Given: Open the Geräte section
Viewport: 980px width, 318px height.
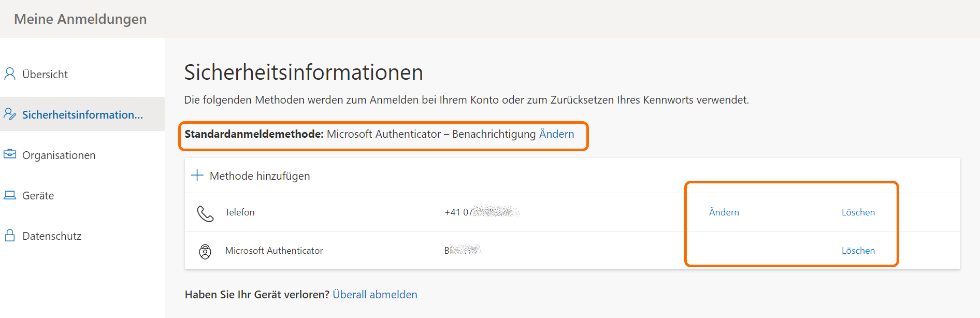Looking at the screenshot, I should [38, 196].
